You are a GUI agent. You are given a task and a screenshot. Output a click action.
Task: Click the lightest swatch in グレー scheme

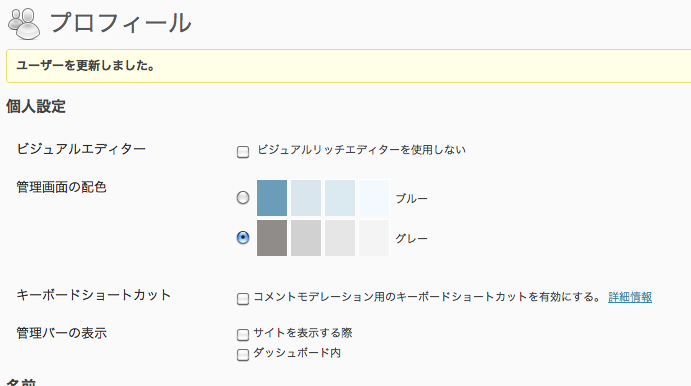tap(374, 238)
